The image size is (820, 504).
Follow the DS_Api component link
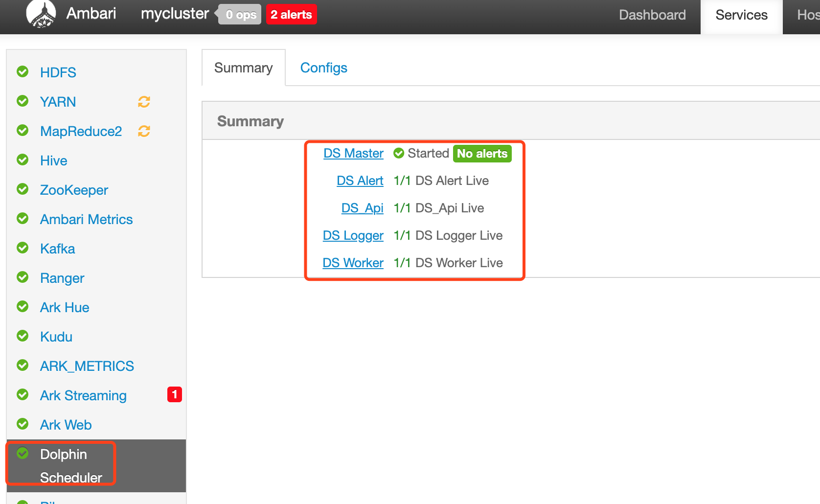click(362, 208)
